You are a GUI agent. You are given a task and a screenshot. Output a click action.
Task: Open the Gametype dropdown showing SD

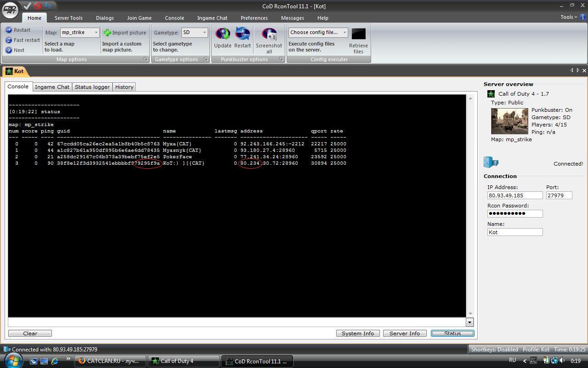point(195,32)
